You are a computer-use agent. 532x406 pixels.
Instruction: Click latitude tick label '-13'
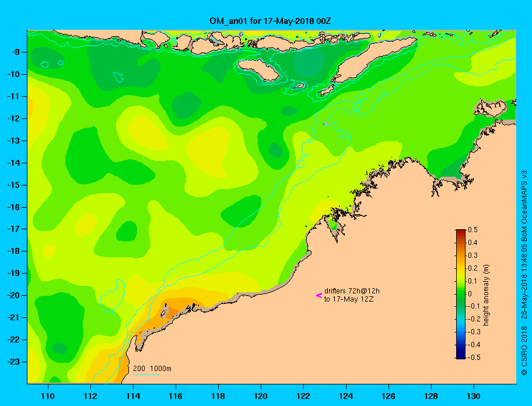(x=13, y=141)
